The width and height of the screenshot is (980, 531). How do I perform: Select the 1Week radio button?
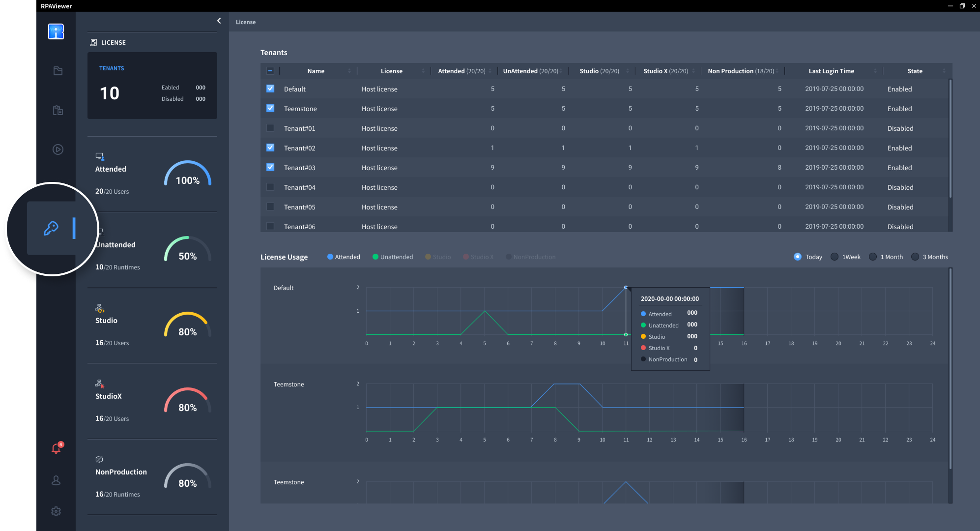[835, 257]
